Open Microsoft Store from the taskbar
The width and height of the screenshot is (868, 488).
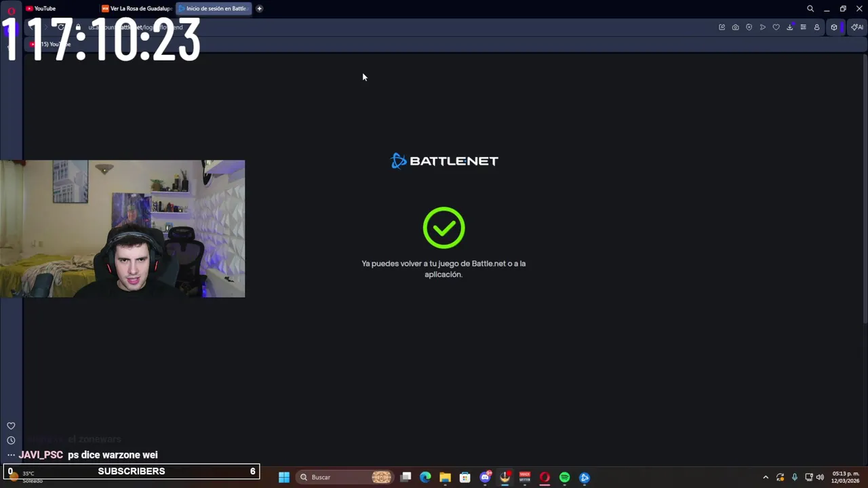[x=465, y=477]
